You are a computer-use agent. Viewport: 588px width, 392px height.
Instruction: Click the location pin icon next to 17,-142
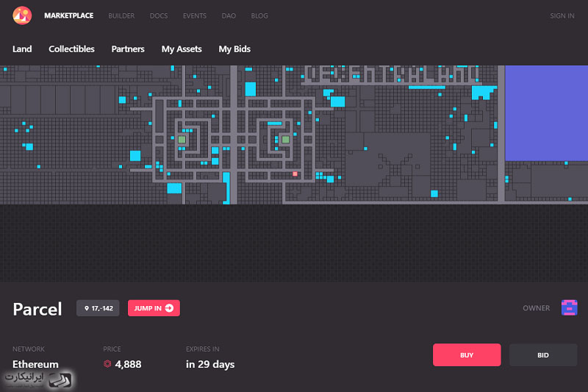(87, 308)
